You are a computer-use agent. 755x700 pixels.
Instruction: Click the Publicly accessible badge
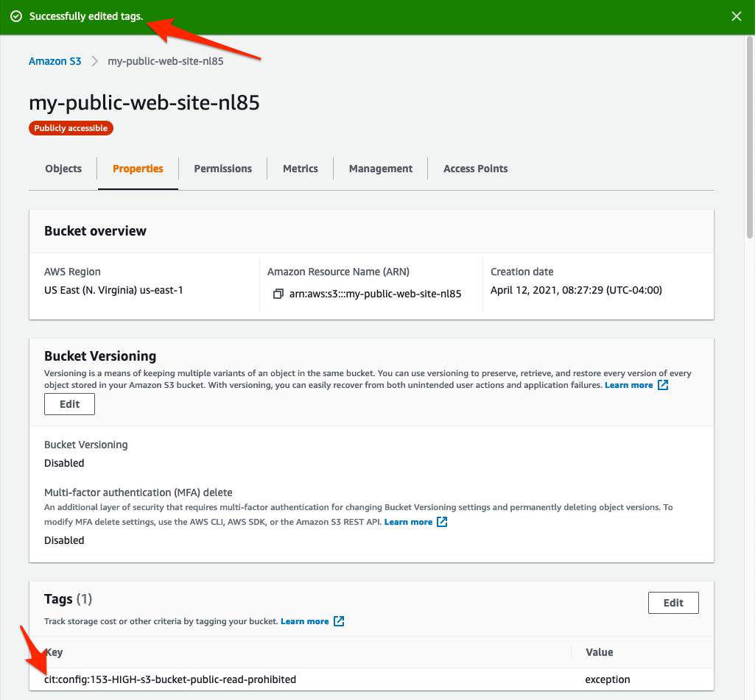coord(71,128)
